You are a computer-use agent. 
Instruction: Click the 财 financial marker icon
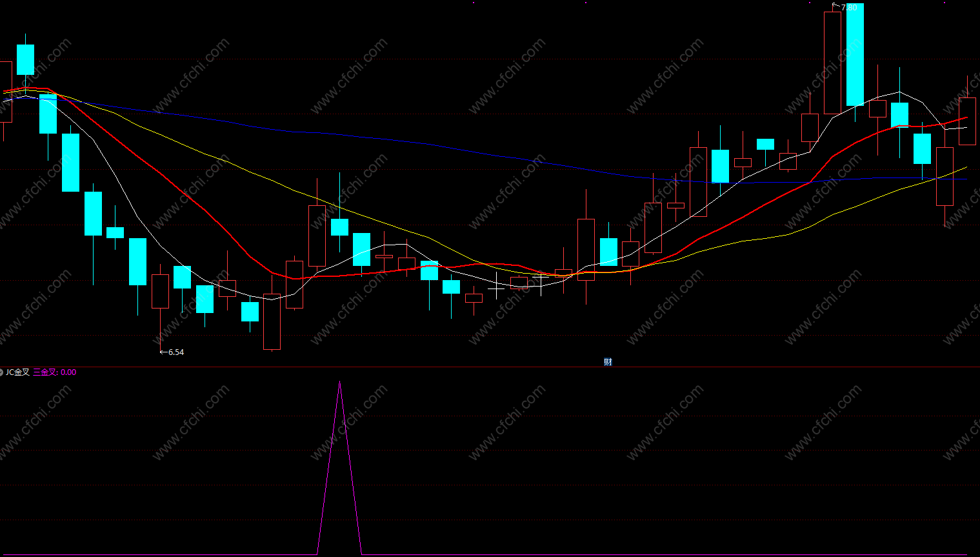(x=608, y=362)
